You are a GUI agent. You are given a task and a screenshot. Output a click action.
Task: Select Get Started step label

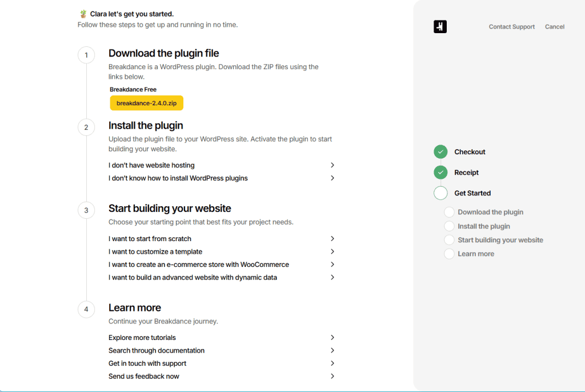pyautogui.click(x=472, y=193)
